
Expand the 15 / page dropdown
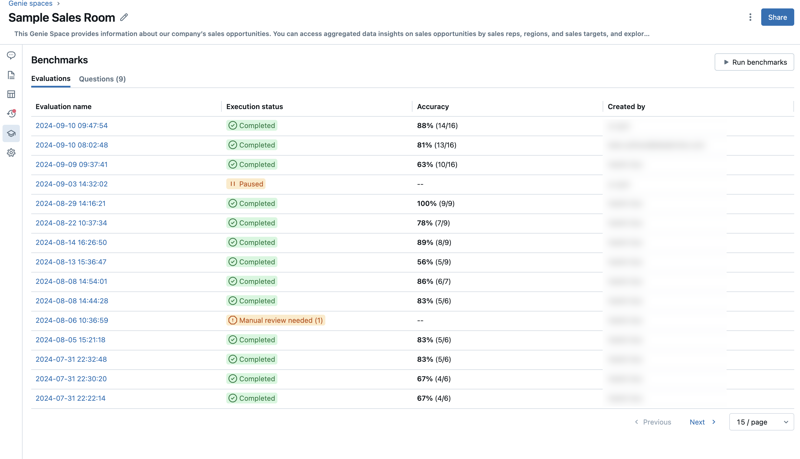coord(761,422)
